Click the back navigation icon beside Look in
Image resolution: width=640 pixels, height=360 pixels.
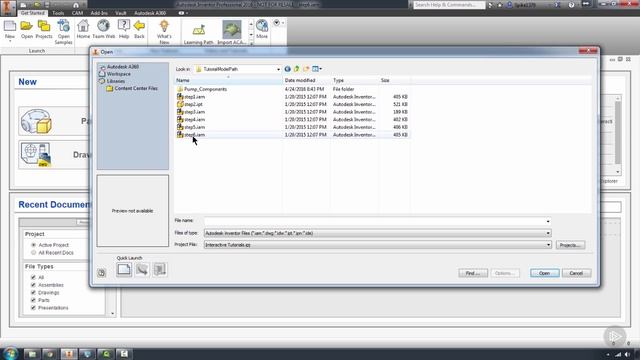click(x=287, y=69)
